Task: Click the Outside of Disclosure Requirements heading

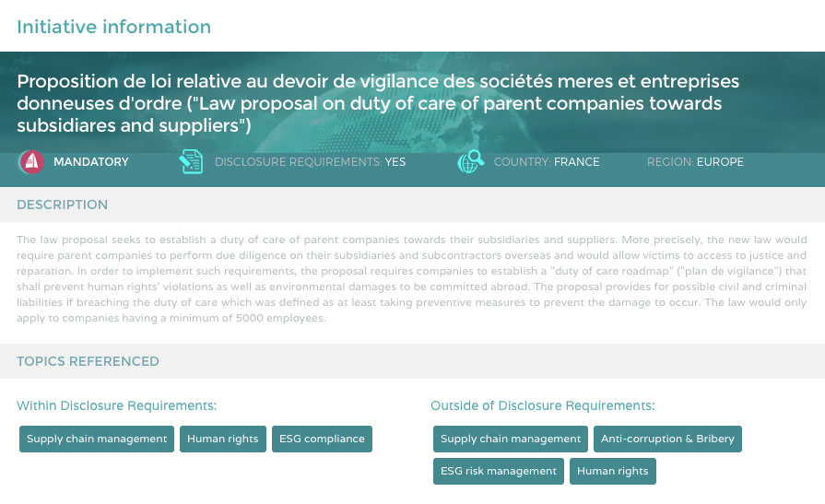Action: (542, 405)
